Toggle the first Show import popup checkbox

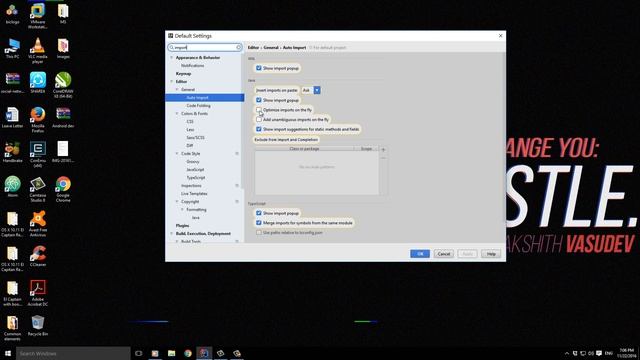click(x=258, y=68)
